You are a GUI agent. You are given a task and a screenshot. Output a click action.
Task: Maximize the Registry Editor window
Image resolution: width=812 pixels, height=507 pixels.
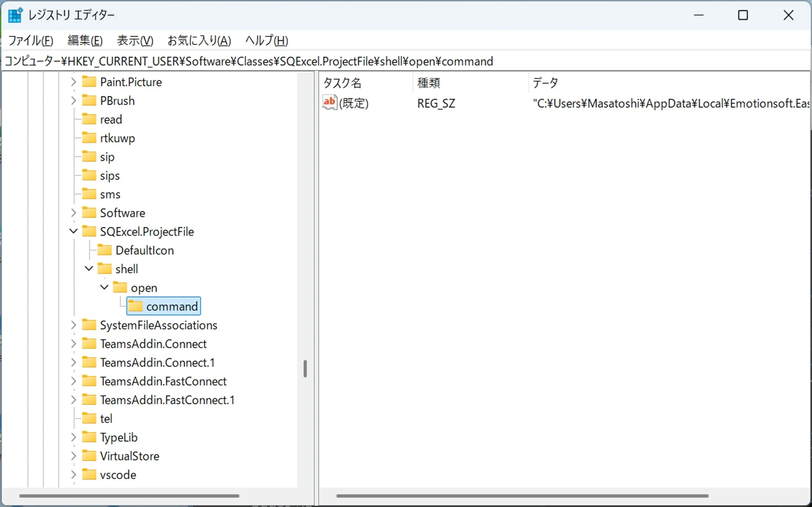click(x=743, y=15)
